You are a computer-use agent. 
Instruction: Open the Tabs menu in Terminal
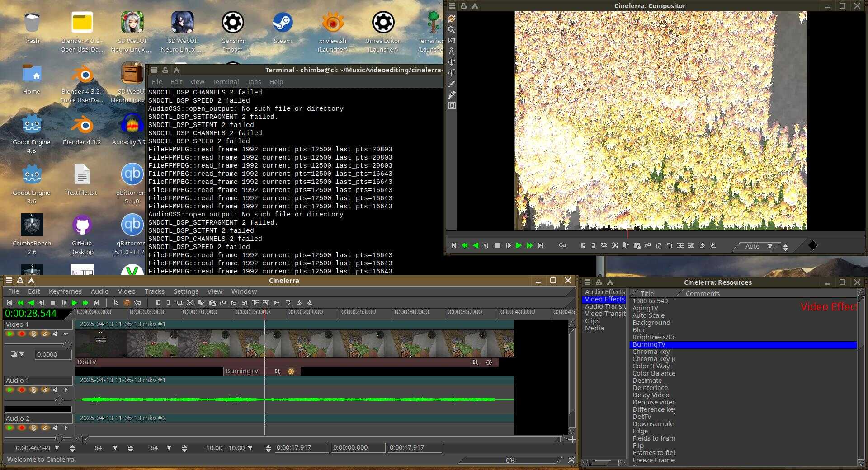tap(254, 82)
